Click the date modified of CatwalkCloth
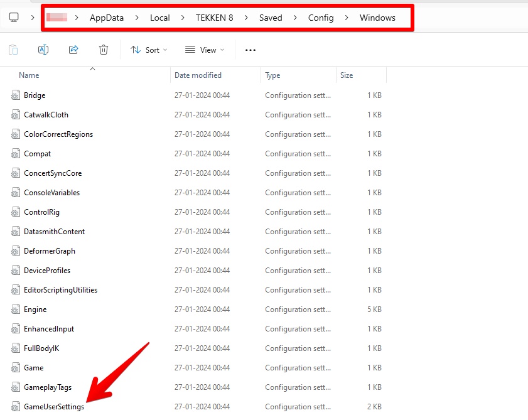 click(202, 115)
